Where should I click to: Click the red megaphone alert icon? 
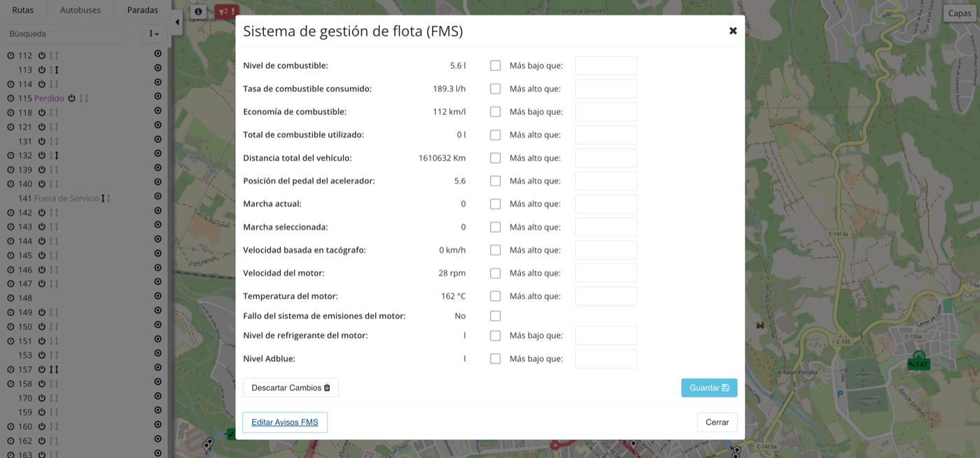[224, 10]
